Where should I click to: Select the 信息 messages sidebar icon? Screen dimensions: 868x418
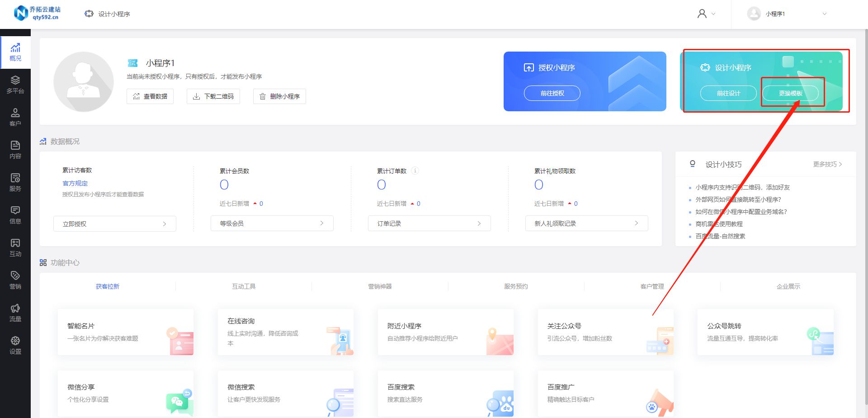15,214
